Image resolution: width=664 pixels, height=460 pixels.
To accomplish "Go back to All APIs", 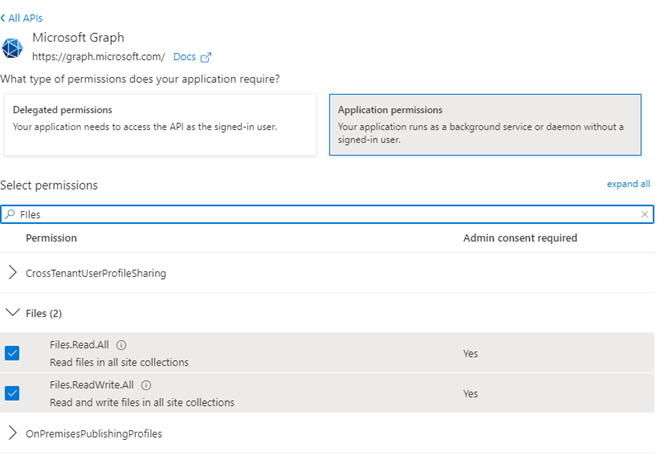I will 22,18.
